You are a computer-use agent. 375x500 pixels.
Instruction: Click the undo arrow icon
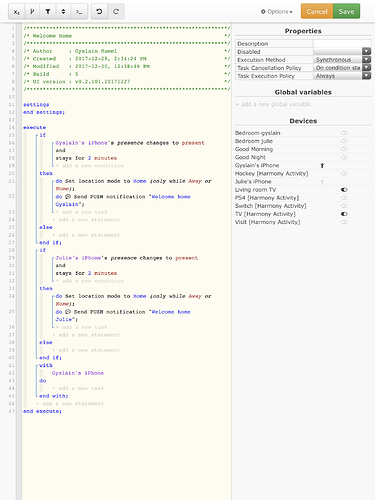click(99, 12)
